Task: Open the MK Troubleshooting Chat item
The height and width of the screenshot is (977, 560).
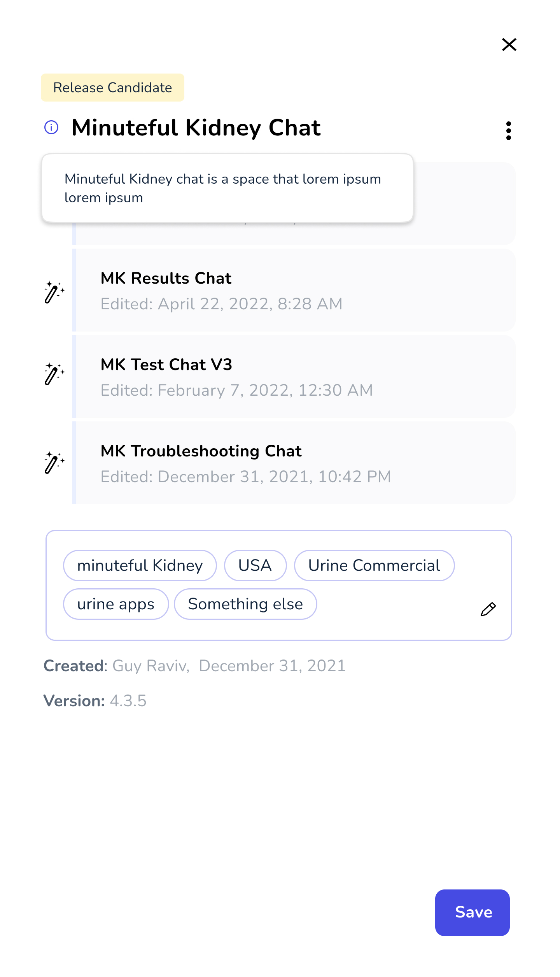Action: [294, 463]
